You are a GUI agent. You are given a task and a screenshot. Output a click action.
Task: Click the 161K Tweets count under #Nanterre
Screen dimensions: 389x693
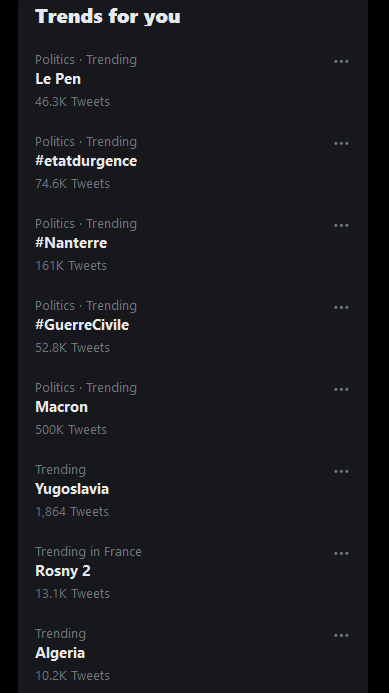[x=71, y=266]
